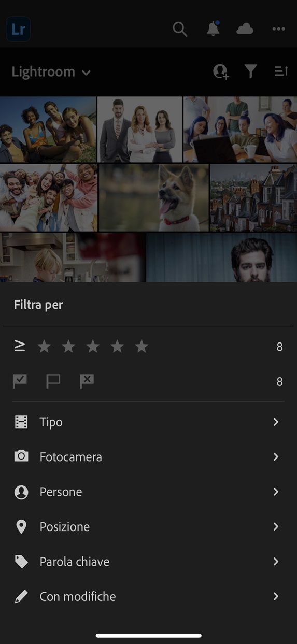Open the dog photo
This screenshot has width=297, height=644.
(154, 197)
